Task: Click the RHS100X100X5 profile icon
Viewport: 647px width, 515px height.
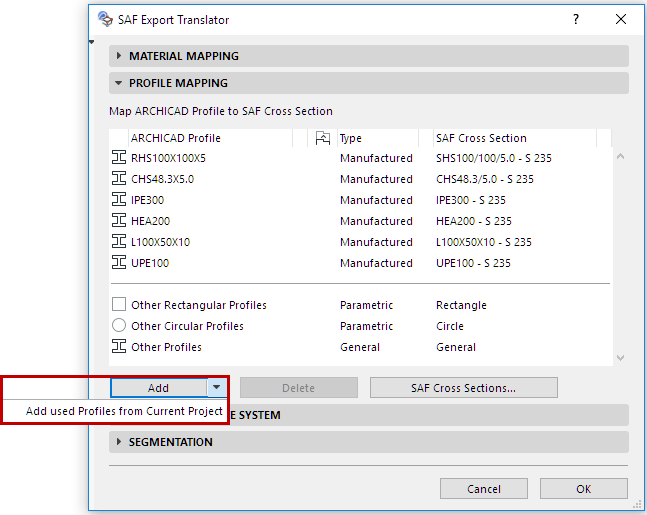Action: [x=119, y=158]
